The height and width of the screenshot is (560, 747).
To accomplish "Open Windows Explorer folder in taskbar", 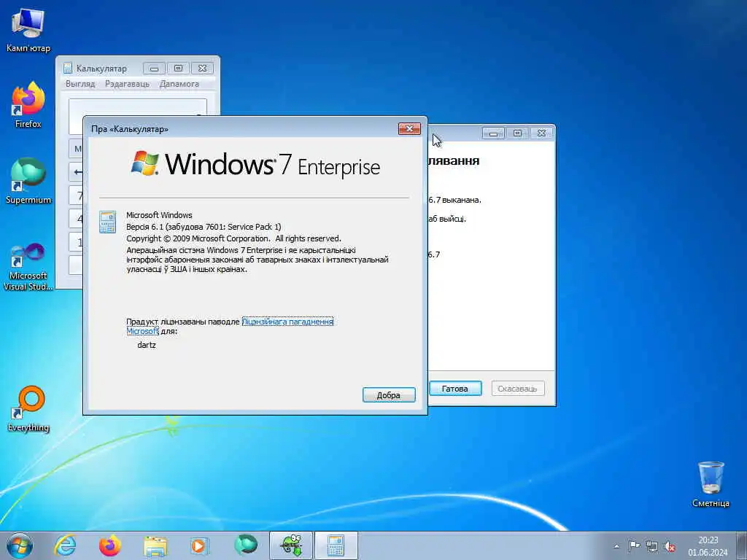I will tap(155, 545).
